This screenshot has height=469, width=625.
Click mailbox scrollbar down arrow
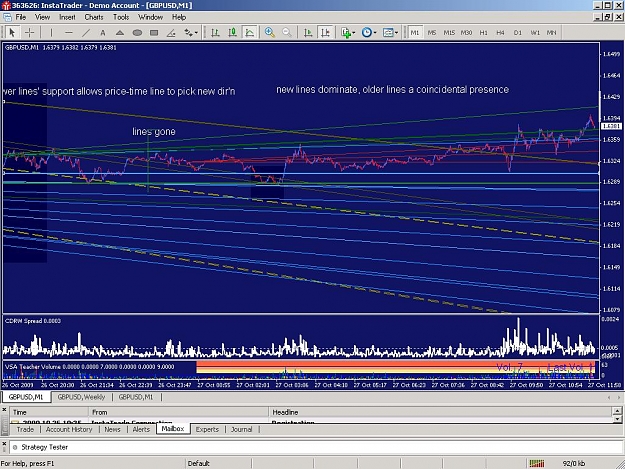click(x=617, y=419)
